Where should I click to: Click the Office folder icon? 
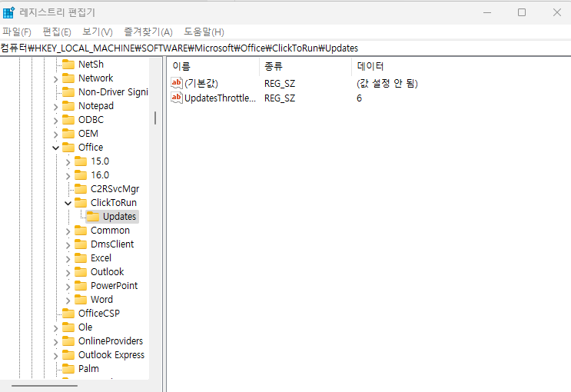[x=68, y=148]
